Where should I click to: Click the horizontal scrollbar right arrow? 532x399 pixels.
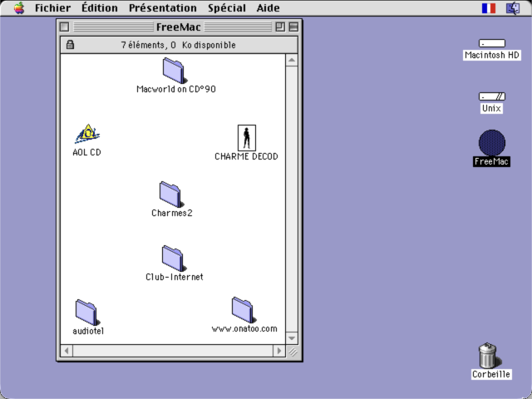[279, 351]
